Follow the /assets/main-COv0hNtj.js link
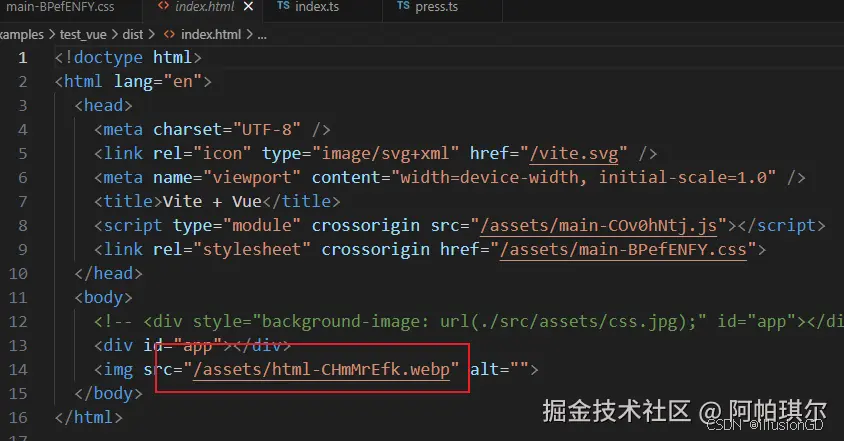Viewport: 844px width, 441px height. 598,226
